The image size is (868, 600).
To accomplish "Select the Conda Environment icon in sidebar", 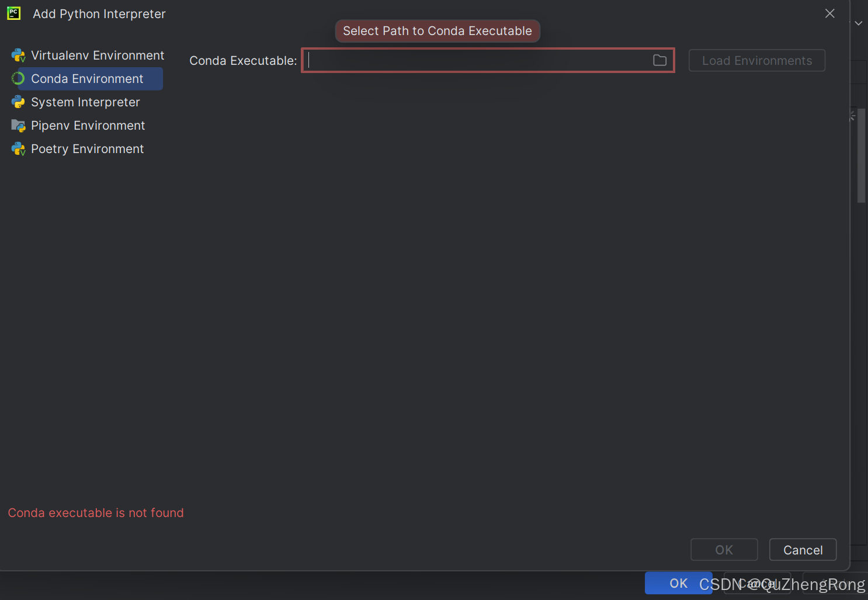I will point(17,78).
